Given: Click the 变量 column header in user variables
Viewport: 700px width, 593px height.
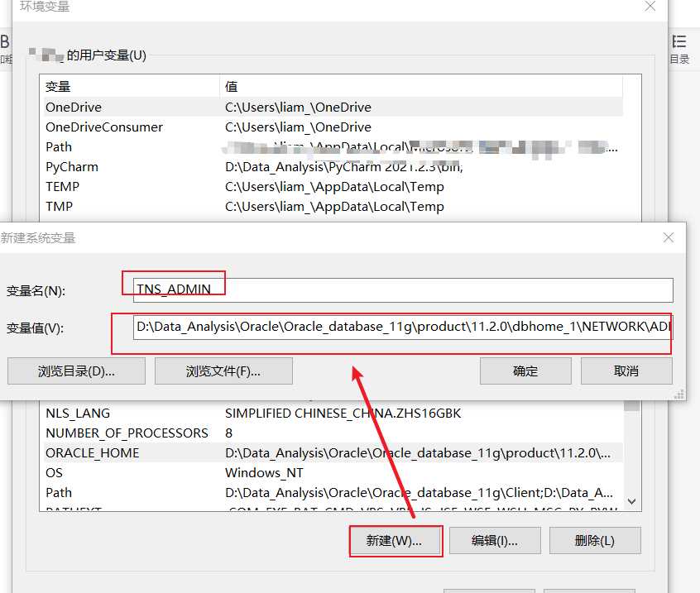Looking at the screenshot, I should pos(132,86).
